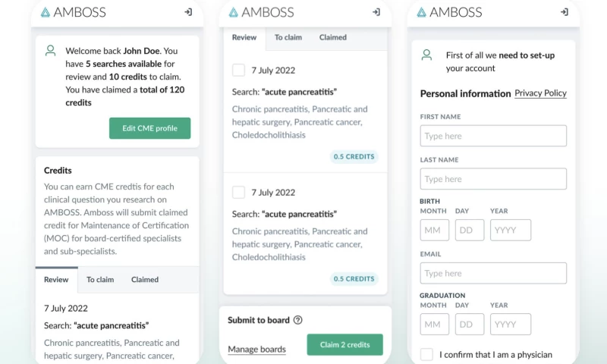Click the AMBOSS logo in the right panel

[x=449, y=12]
